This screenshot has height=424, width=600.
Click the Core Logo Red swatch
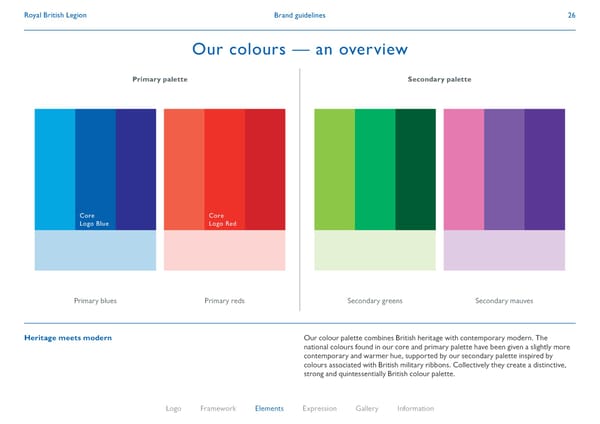coord(224,170)
